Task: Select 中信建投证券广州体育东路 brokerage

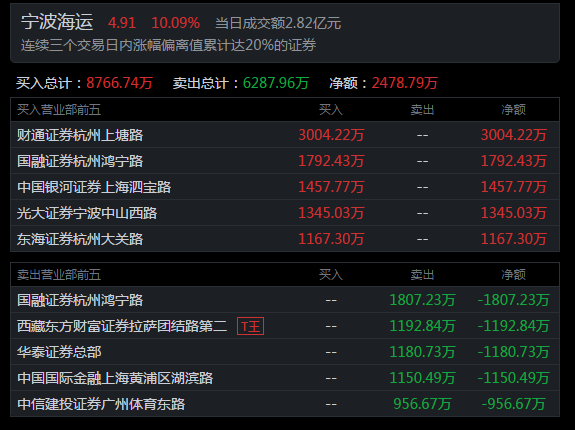Action: click(101, 404)
